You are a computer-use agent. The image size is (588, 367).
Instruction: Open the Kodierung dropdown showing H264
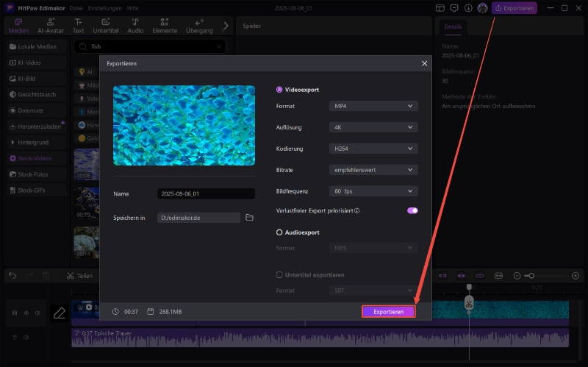[373, 149]
